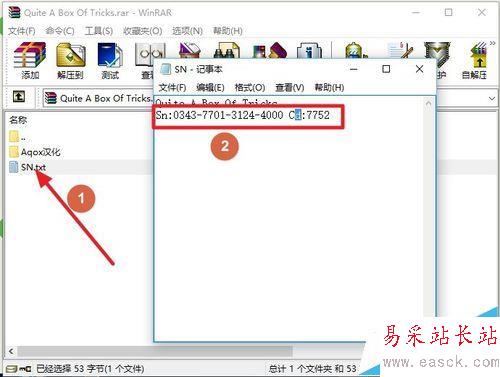The height and width of the screenshot is (377, 500).
Task: Click the Virus Scan toolbar icon
Action: 355,51
